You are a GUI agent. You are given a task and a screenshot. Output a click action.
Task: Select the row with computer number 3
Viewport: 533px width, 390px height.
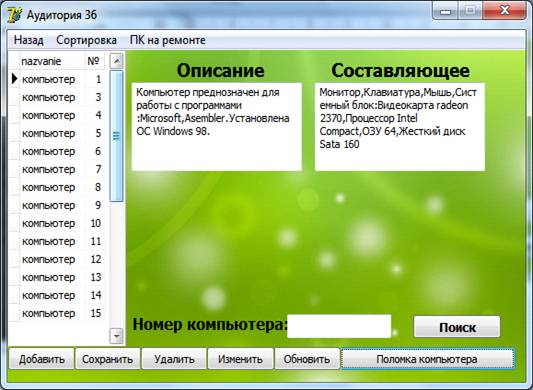(57, 97)
